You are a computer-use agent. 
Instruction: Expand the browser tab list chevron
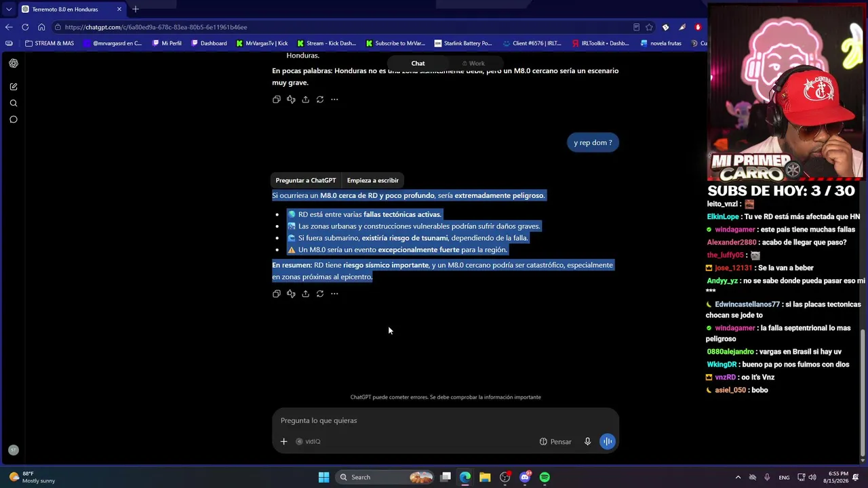pos(9,9)
